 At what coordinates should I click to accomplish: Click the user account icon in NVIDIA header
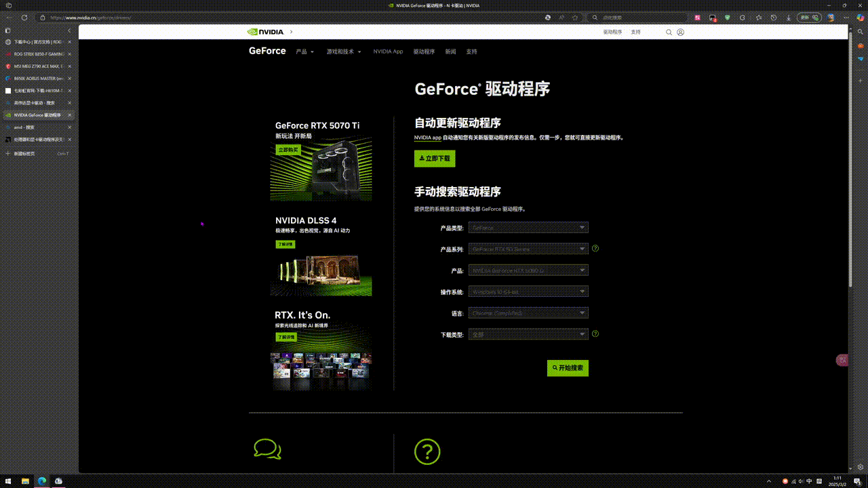pyautogui.click(x=680, y=32)
